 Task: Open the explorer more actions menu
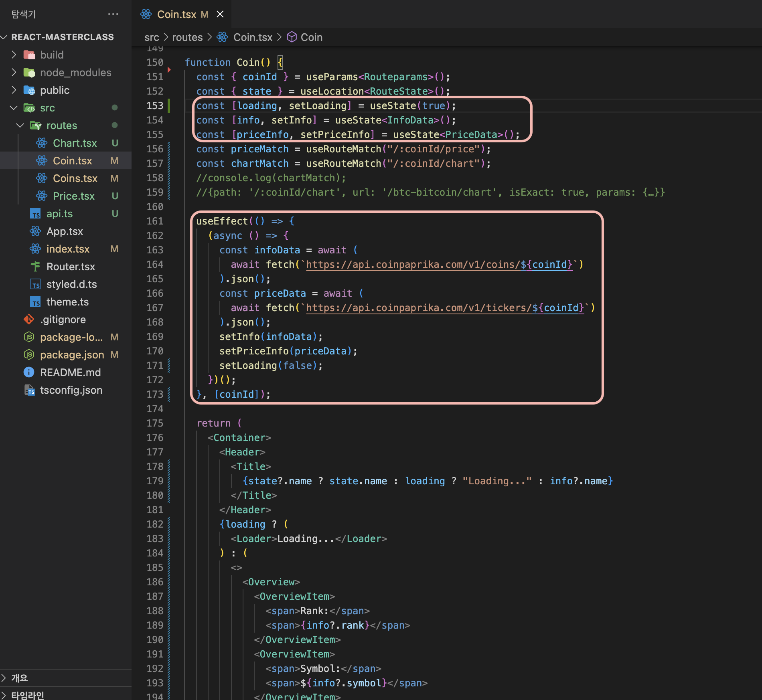click(113, 14)
